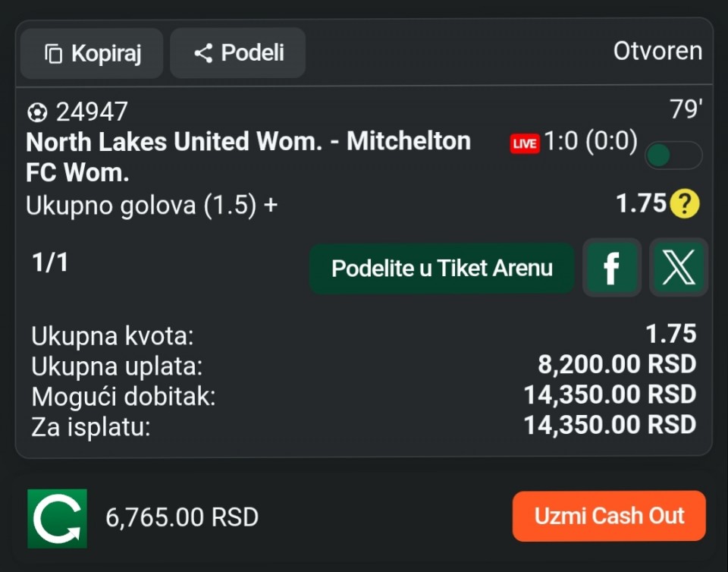This screenshot has width=728, height=572.
Task: Click the Otvoren ticket status label
Action: click(x=657, y=52)
